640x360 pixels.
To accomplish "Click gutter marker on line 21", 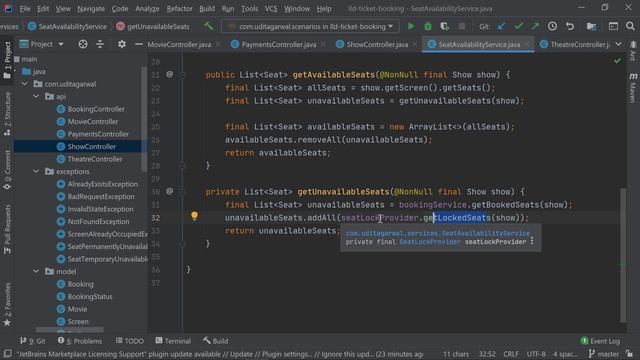I will (x=169, y=74).
